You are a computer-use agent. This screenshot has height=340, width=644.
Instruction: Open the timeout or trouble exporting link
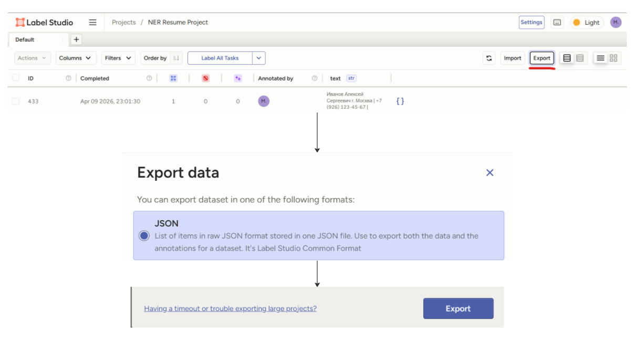[x=230, y=308]
